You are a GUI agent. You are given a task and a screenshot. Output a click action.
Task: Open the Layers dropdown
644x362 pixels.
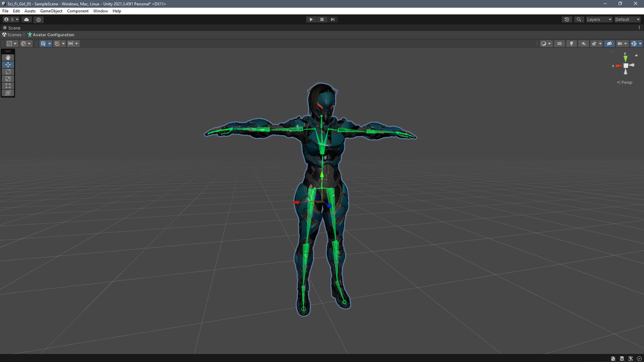click(x=599, y=19)
